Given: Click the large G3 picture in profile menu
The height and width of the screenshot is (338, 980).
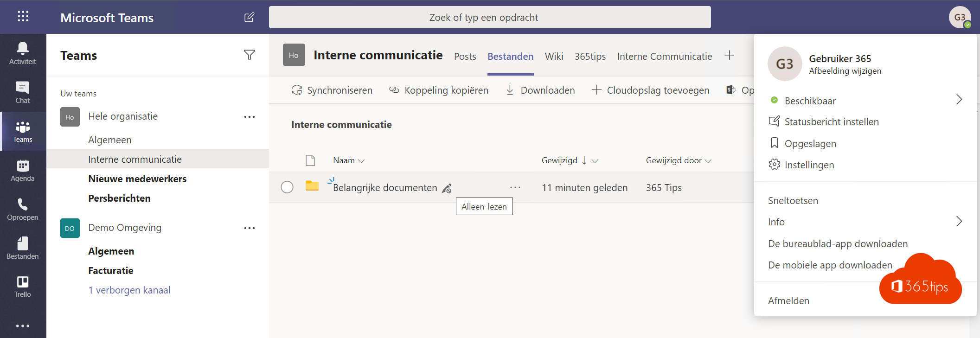Looking at the screenshot, I should [x=785, y=64].
